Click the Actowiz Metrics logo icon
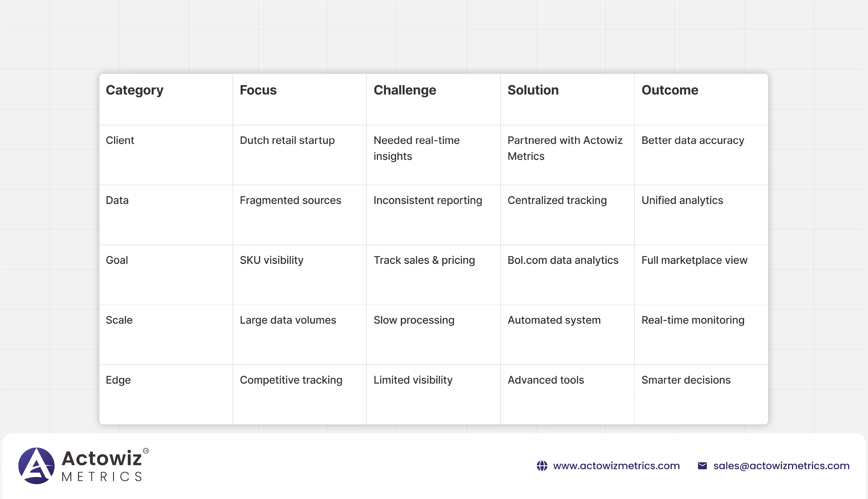Screen dimensions: 868x499 click(36, 466)
